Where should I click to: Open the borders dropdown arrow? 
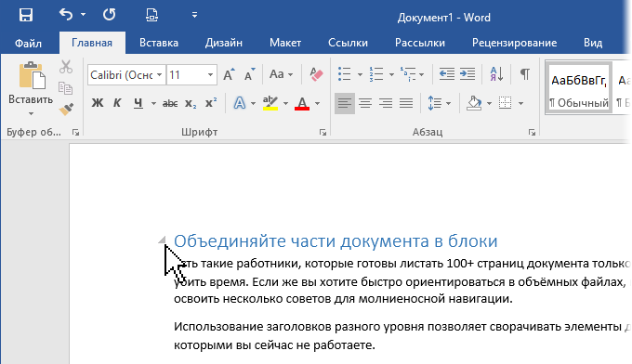point(520,103)
